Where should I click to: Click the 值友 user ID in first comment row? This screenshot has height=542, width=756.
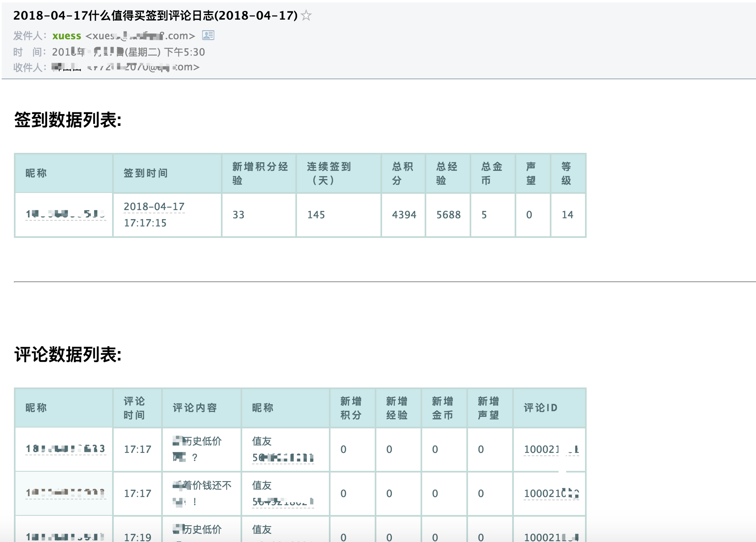283,458
